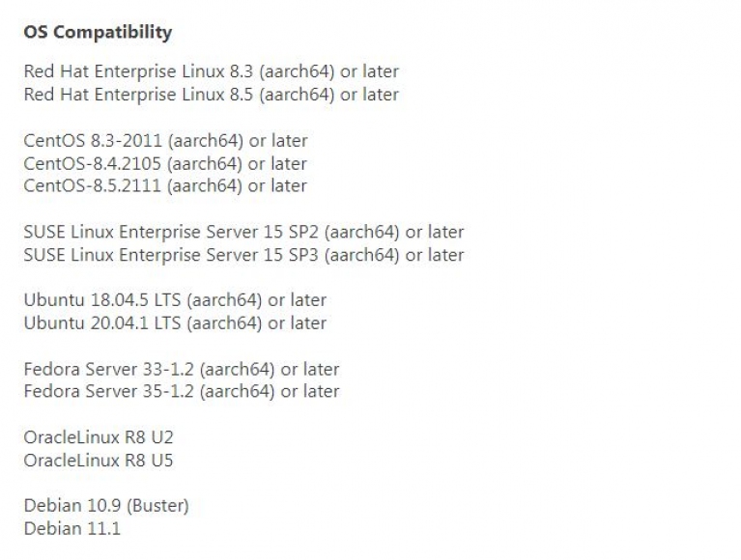Select SUSE Linux Enterprise Server 15 SP3 text

point(243,255)
